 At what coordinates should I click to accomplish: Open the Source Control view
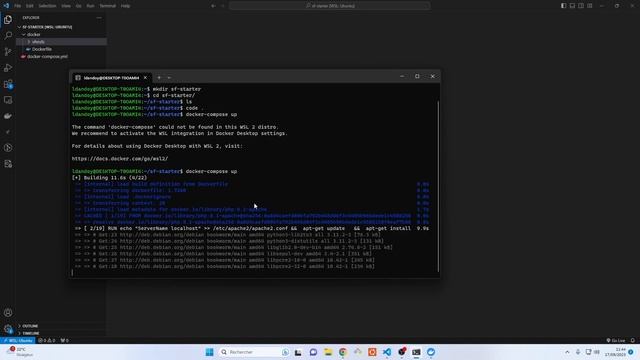[8, 51]
